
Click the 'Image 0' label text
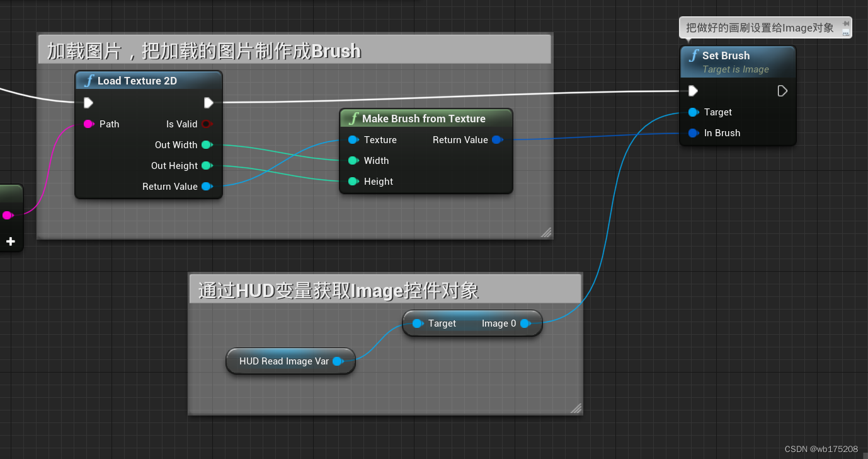pos(499,323)
